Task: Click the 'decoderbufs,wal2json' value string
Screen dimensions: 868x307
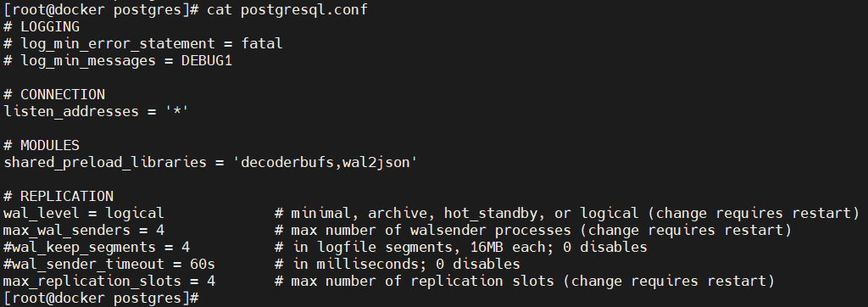Action: [x=325, y=162]
